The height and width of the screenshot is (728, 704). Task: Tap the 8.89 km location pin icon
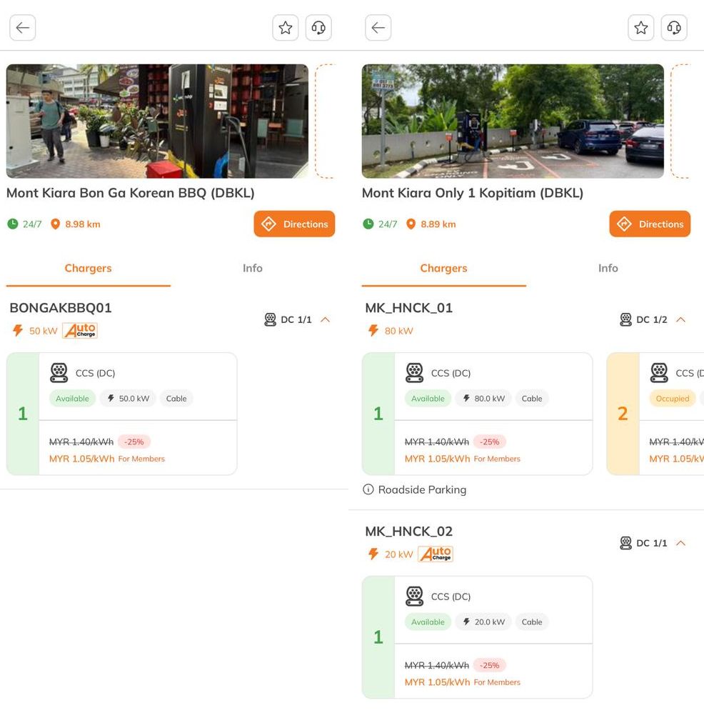[411, 224]
